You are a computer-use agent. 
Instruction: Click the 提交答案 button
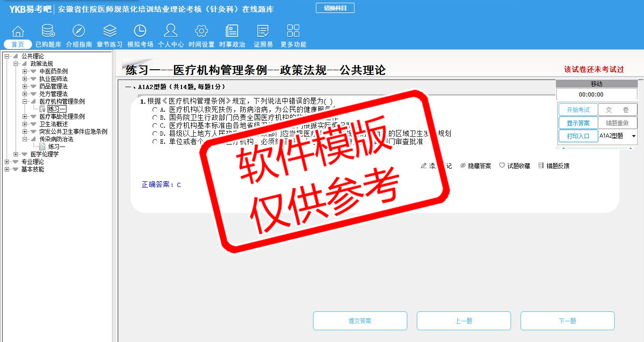click(360, 321)
